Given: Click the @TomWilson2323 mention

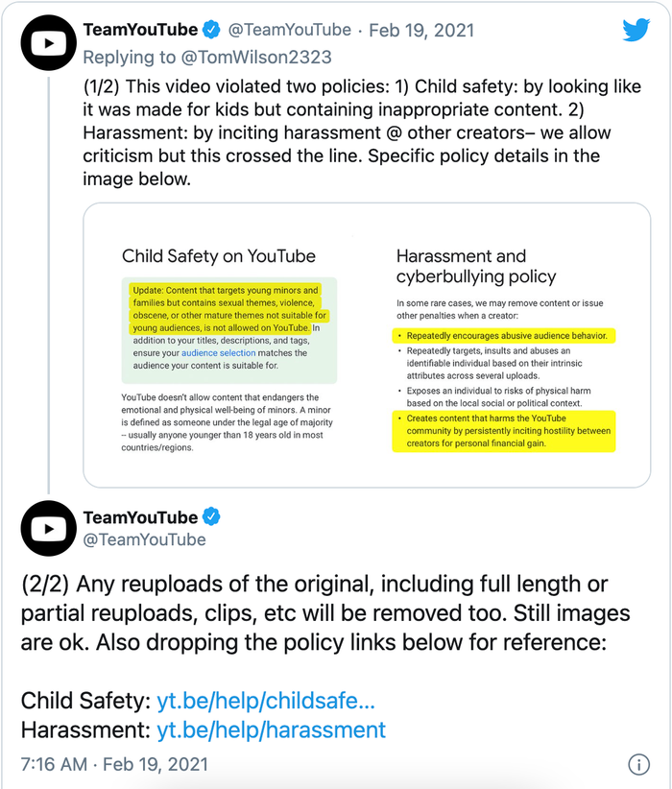Looking at the screenshot, I should (x=256, y=58).
